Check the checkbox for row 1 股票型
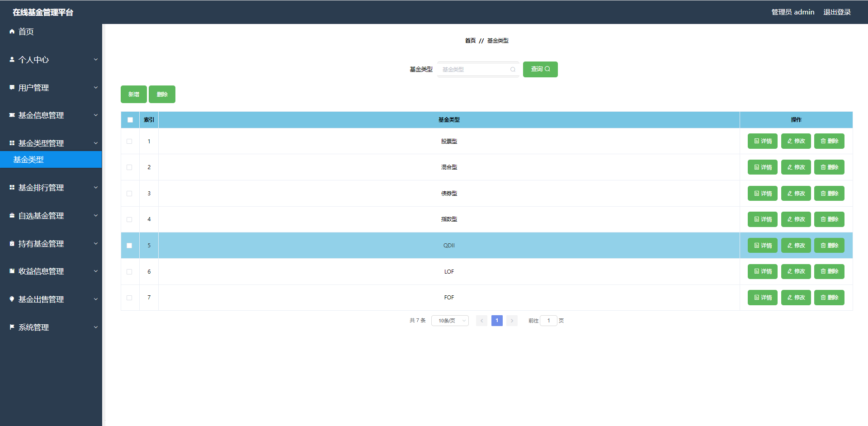 coord(129,141)
